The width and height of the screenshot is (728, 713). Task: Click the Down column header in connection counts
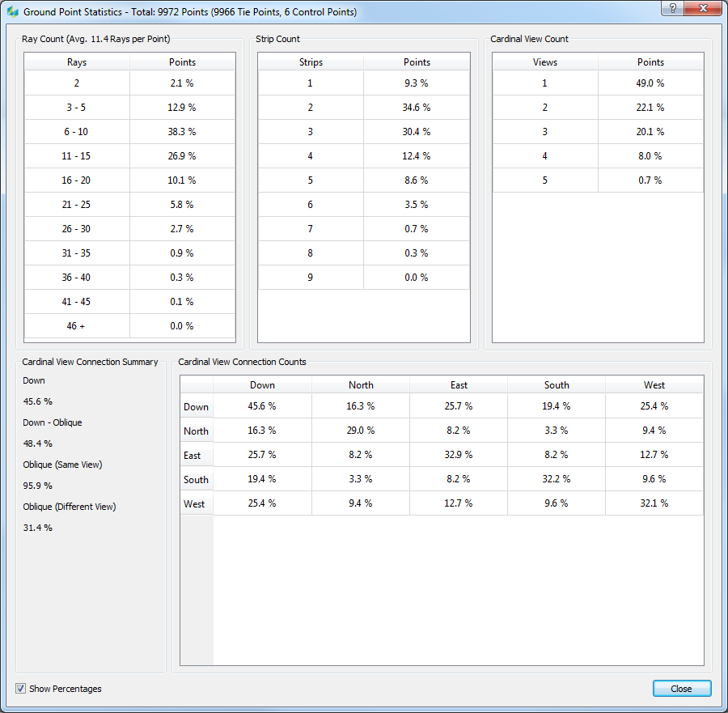(x=261, y=384)
